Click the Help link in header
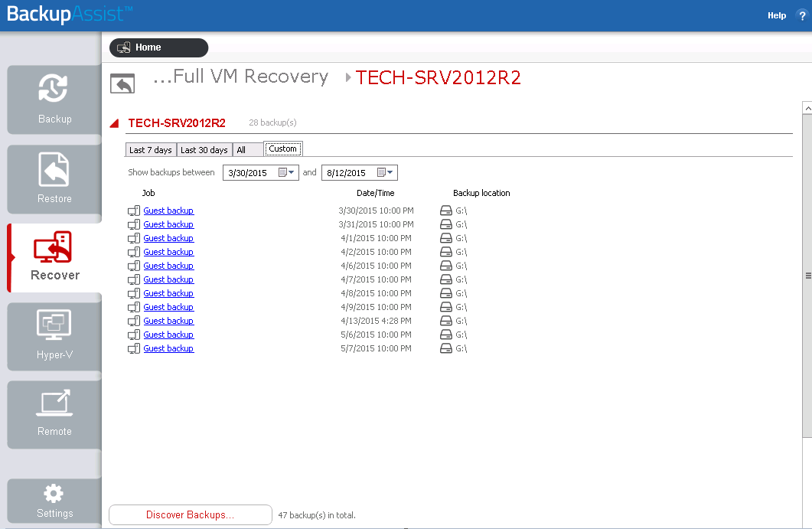812x529 pixels. (776, 15)
